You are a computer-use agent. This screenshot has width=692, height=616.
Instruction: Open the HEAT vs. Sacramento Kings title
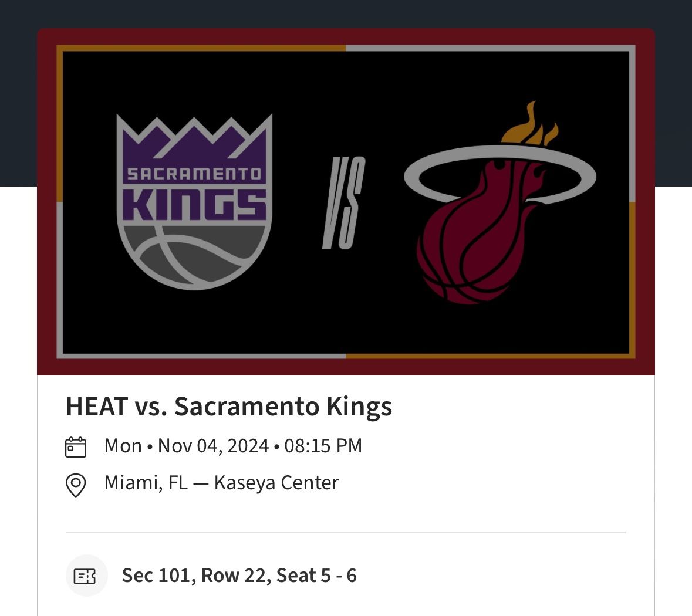click(229, 407)
